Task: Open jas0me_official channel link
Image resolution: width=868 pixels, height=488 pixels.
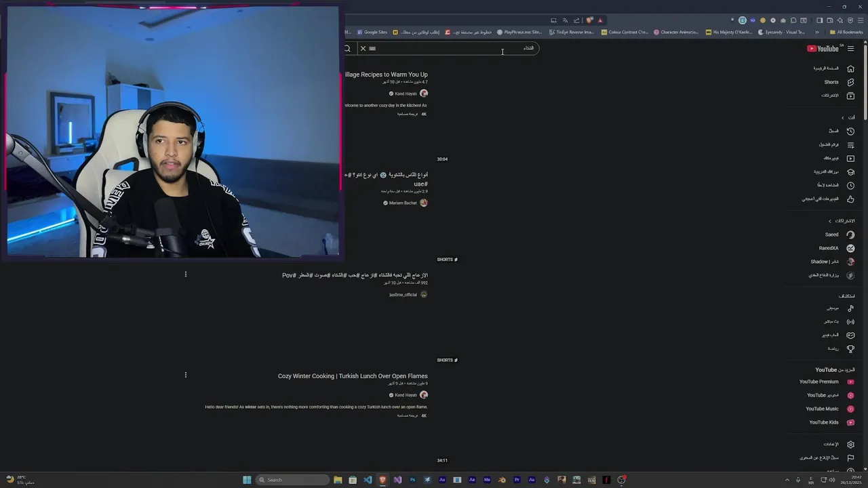Action: pyautogui.click(x=403, y=295)
